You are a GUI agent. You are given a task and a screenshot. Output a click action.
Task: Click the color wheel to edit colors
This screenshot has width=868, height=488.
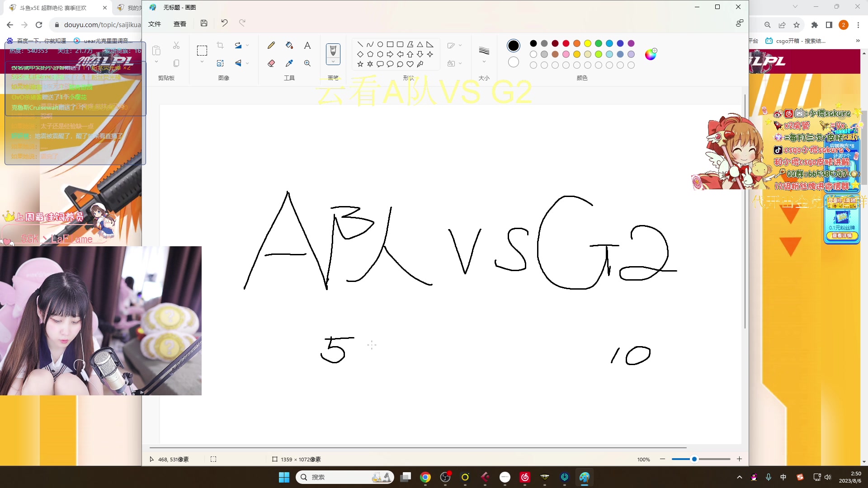651,54
